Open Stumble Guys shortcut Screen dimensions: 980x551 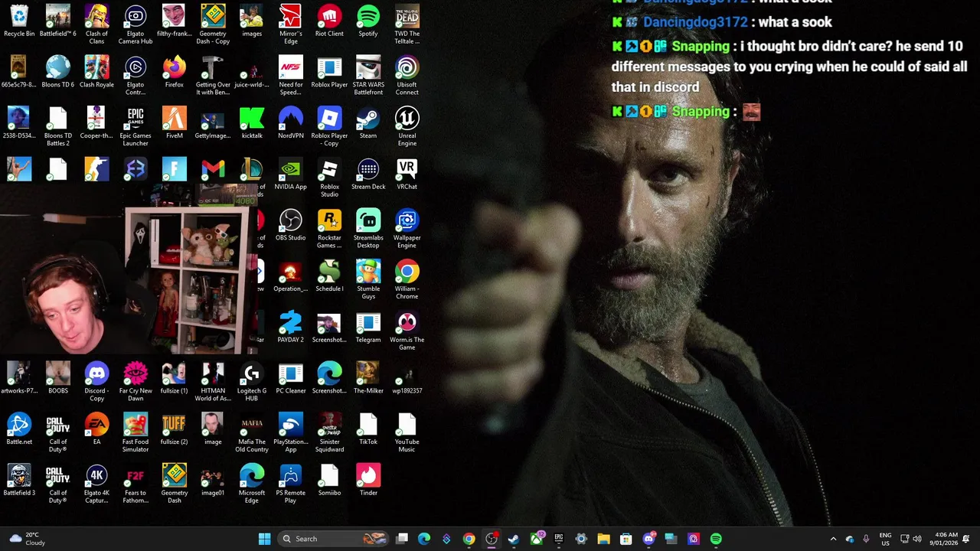tap(368, 280)
